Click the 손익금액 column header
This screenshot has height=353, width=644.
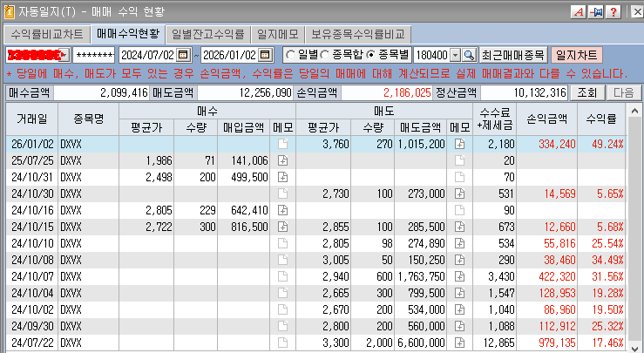click(x=547, y=119)
